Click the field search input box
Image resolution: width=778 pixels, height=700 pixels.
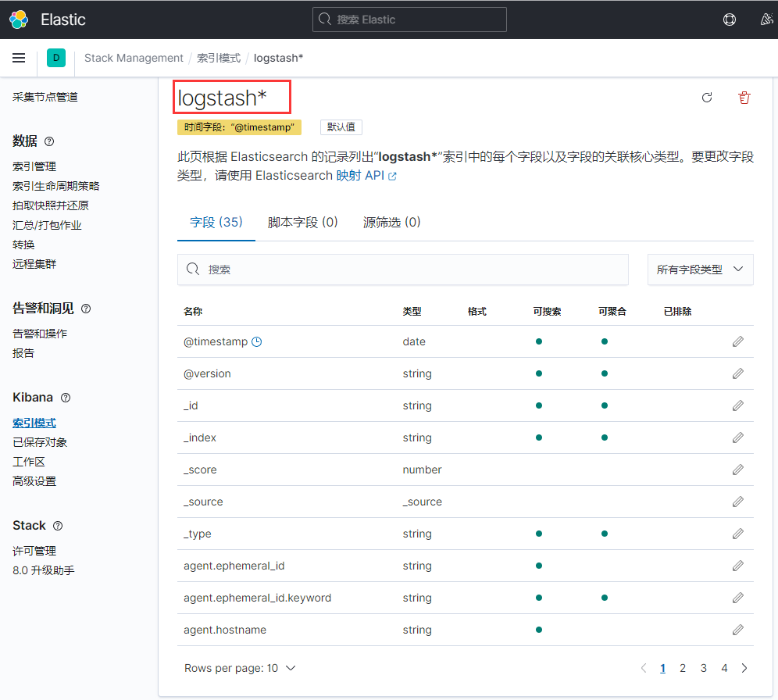pos(403,269)
